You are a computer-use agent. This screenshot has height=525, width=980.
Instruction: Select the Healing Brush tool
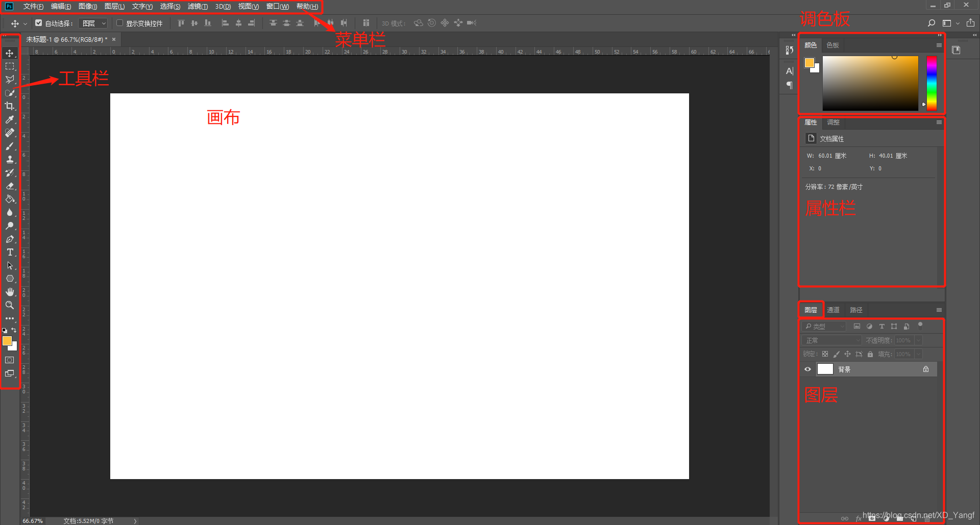10,133
